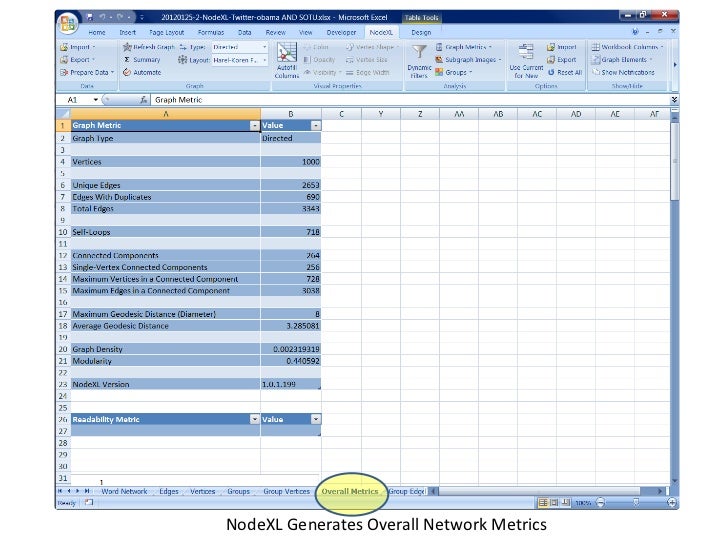
Task: Click the Autofill Columns icon
Action: 287,52
